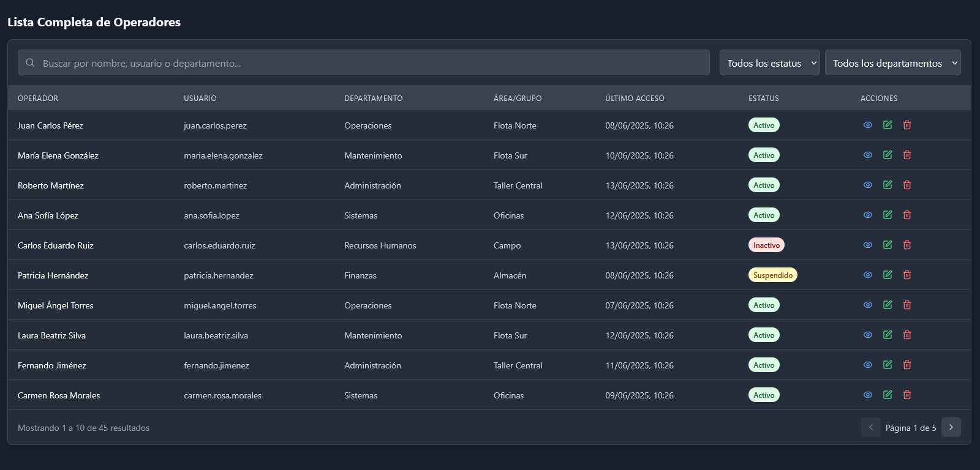Edit operator Miguel Ángel Torres
The image size is (980, 470).
click(x=888, y=305)
